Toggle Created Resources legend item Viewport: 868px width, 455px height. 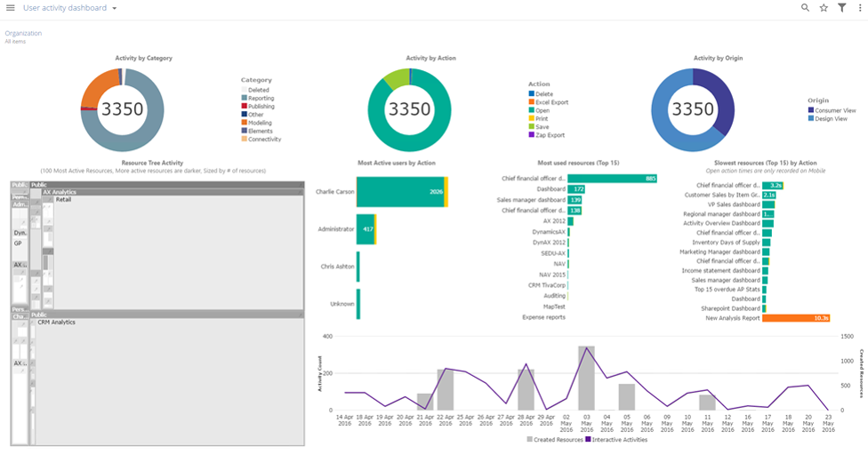tap(555, 440)
